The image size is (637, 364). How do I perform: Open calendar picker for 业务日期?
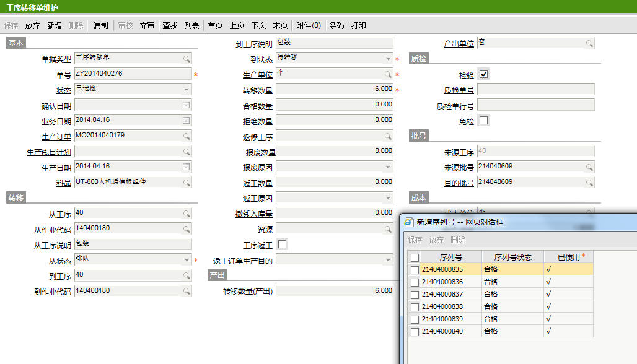pyautogui.click(x=186, y=121)
